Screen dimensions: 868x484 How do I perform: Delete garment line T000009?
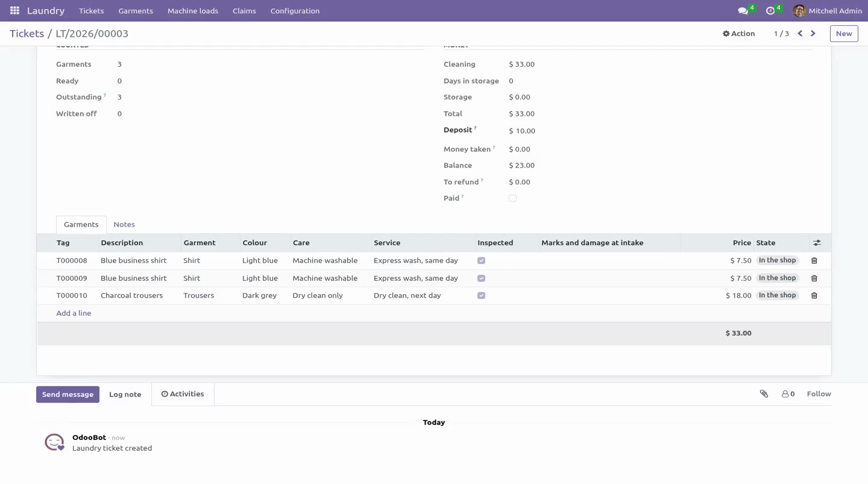[814, 278]
